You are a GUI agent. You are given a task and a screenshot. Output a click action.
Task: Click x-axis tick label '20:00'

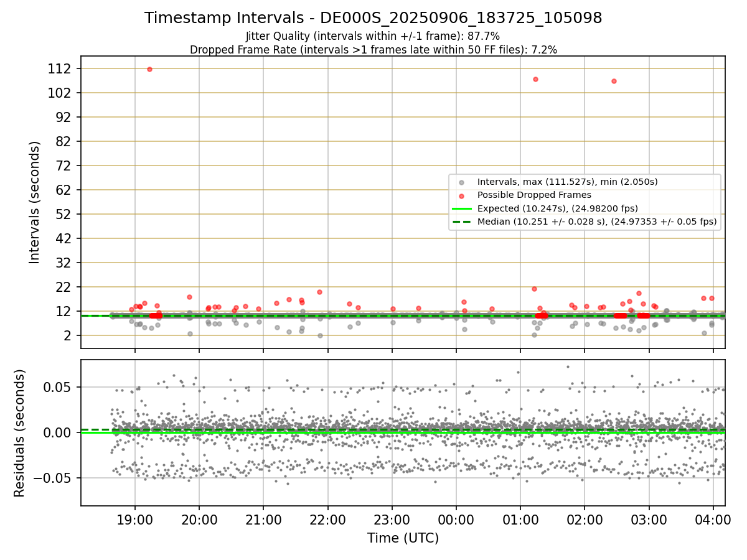(x=199, y=519)
